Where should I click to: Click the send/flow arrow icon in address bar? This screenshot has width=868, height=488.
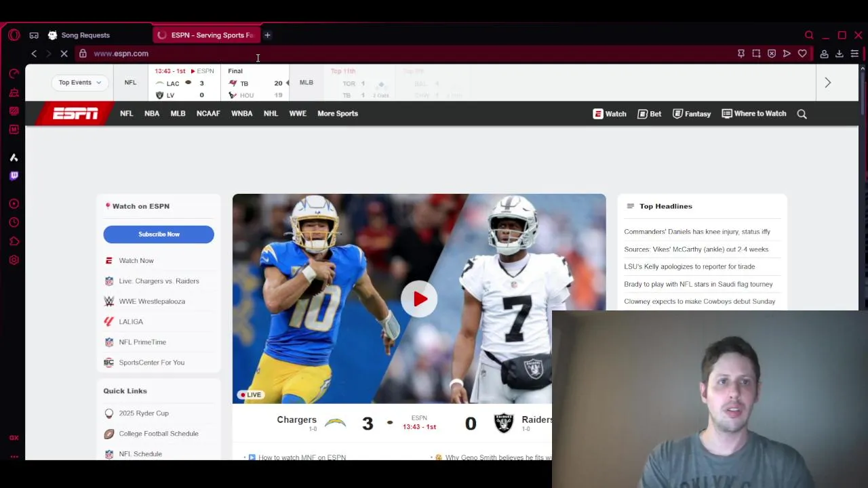(x=787, y=54)
